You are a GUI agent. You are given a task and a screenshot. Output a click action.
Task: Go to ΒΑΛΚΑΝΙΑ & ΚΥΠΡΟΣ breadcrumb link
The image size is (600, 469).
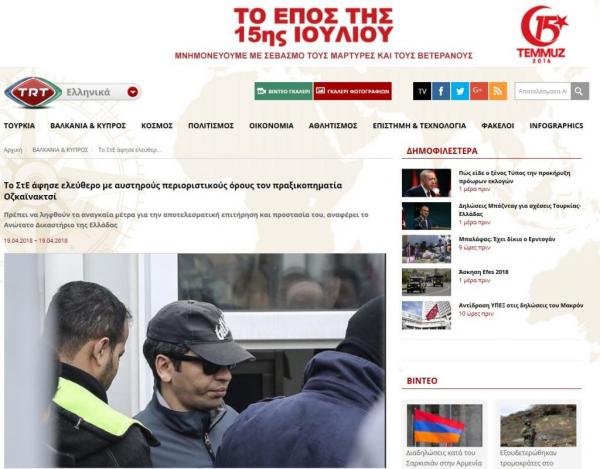click(x=60, y=150)
